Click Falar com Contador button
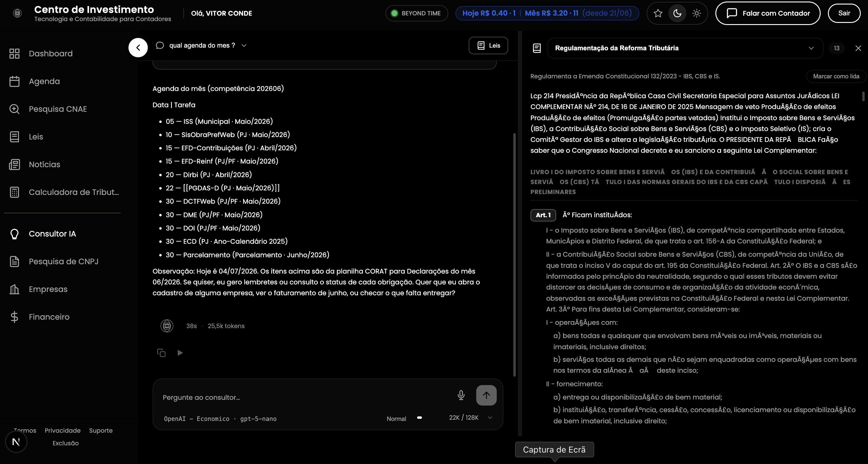Viewport: 868px width, 464px height. coord(768,13)
